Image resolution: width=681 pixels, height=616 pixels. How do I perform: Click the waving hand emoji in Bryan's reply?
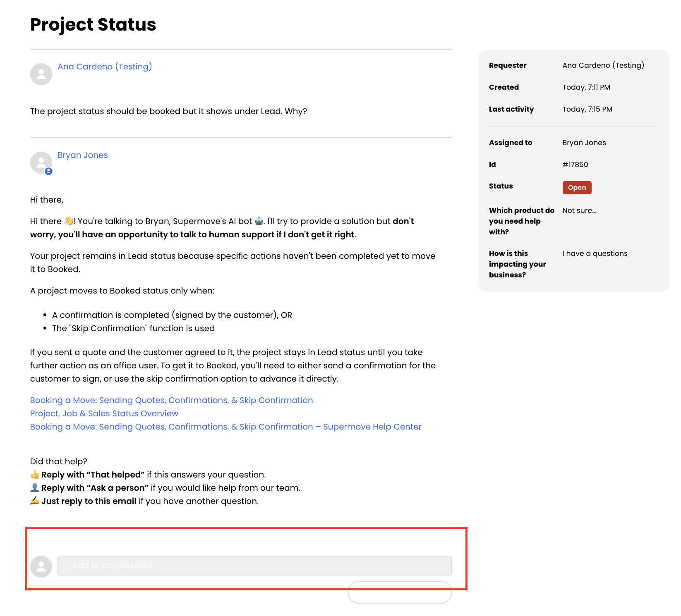click(x=68, y=221)
